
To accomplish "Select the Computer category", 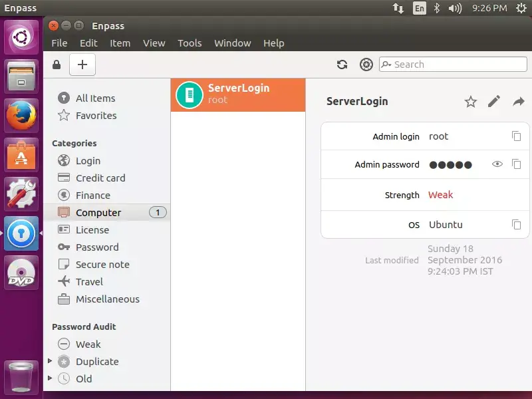I will [107, 212].
